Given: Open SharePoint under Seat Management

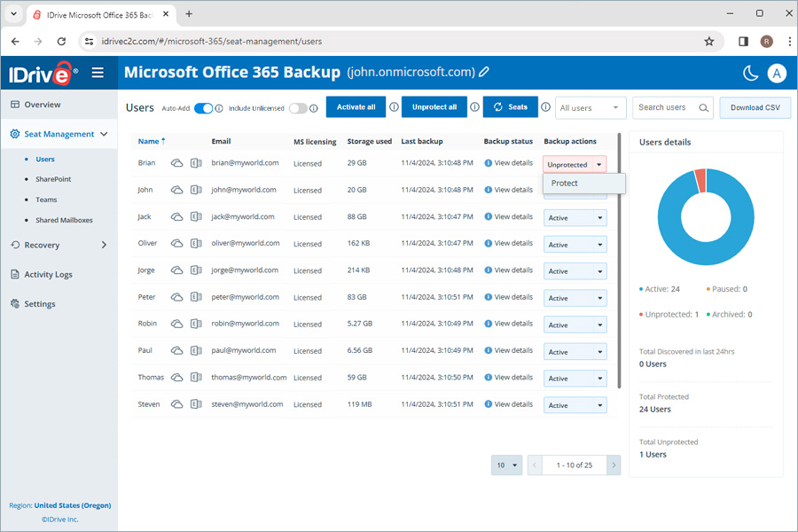Looking at the screenshot, I should coord(53,179).
